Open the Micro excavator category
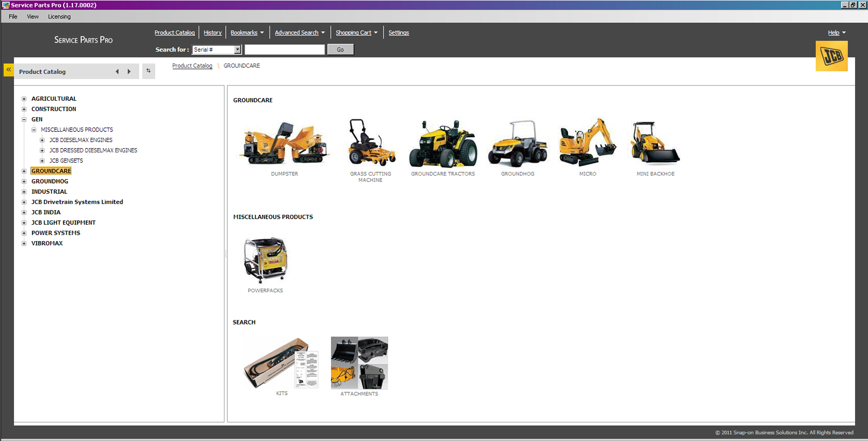Image resolution: width=868 pixels, height=441 pixels. (587, 143)
